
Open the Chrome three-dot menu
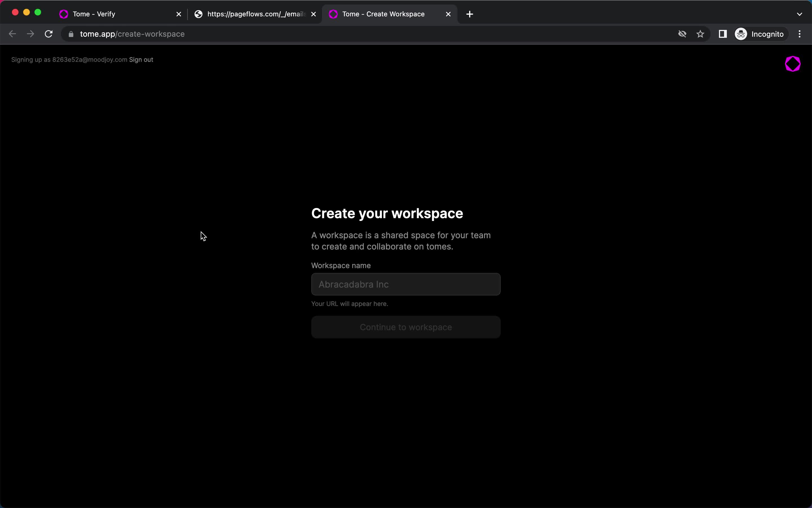[800, 34]
